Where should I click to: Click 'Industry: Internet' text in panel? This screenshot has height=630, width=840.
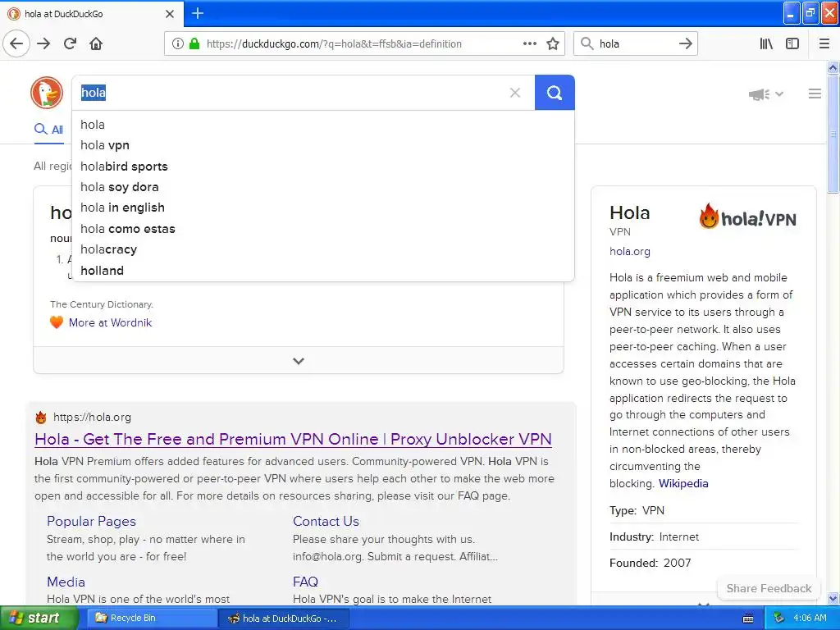pos(654,536)
